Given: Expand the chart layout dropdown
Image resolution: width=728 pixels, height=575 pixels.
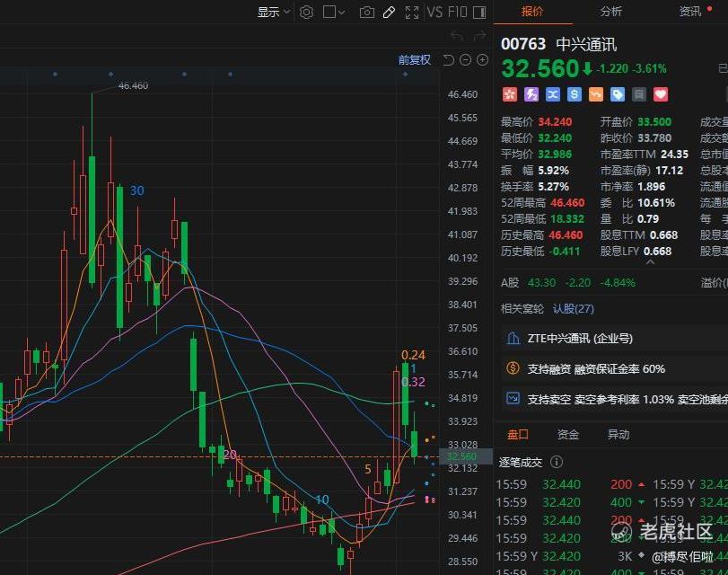Looking at the screenshot, I should pos(334,12).
